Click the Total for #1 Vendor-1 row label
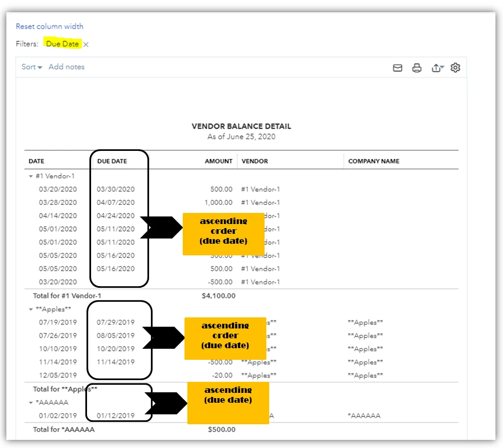 click(67, 296)
